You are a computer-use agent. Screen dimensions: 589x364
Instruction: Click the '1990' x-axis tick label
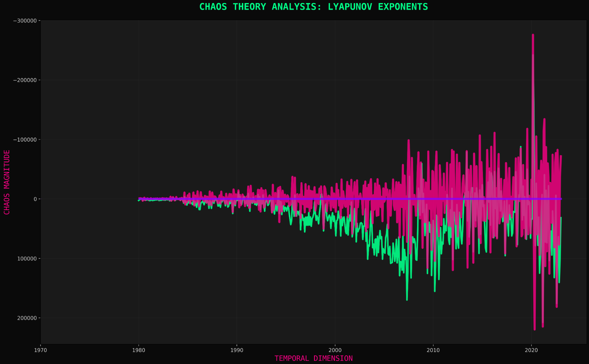click(237, 350)
